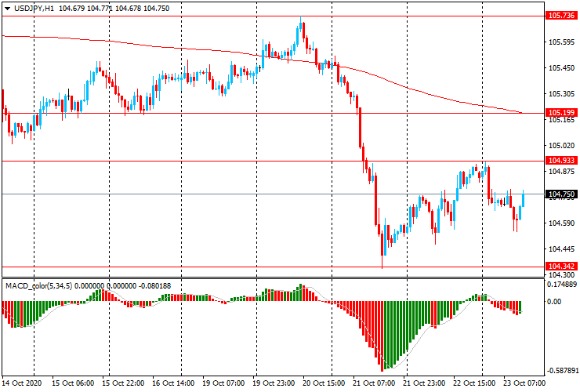The height and width of the screenshot is (392, 580).
Task: Click the OHLC values 104.679 104.771 104.678 104.750
Action: [114, 8]
